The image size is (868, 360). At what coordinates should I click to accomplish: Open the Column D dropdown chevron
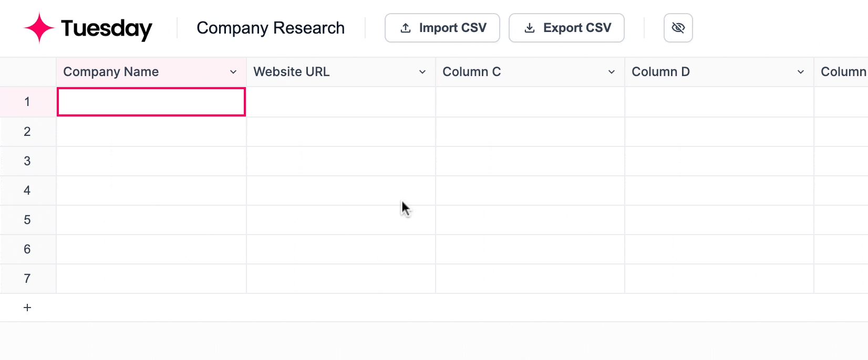pyautogui.click(x=801, y=72)
